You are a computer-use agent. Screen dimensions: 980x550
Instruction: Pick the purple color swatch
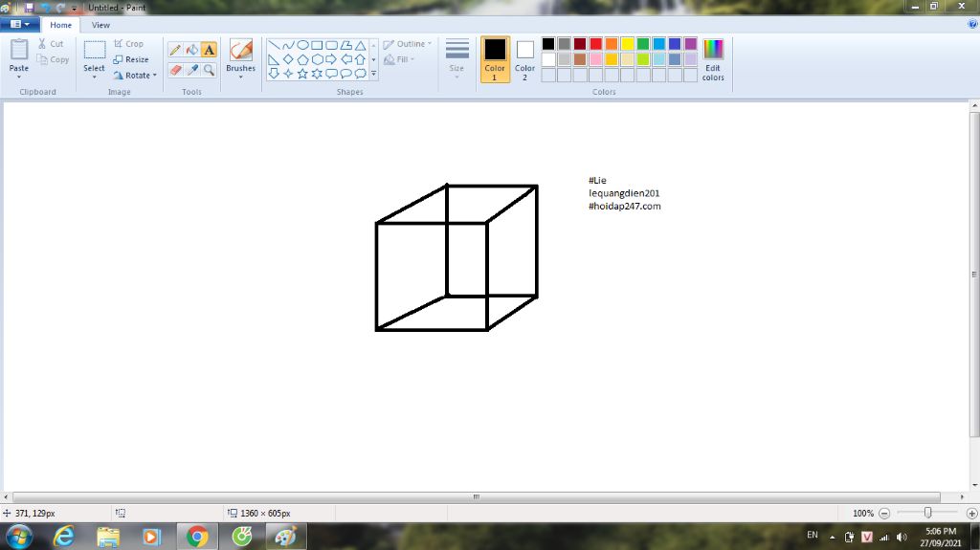pos(691,44)
